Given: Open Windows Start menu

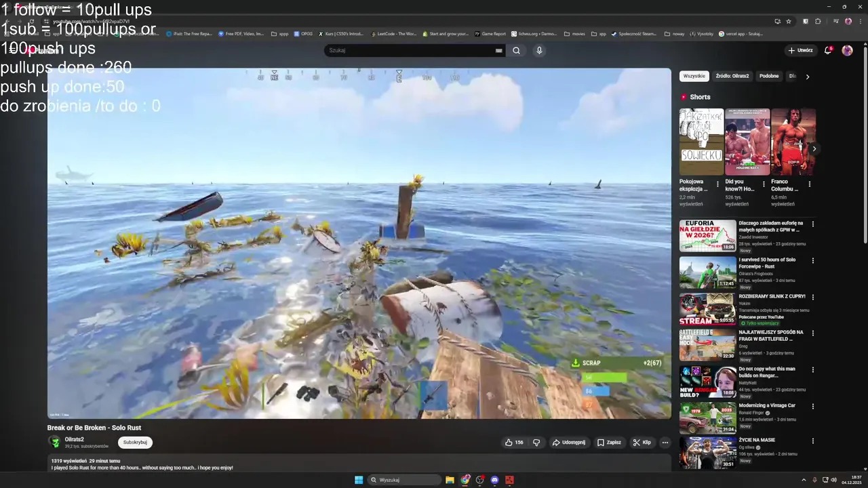Looking at the screenshot, I should pos(359,480).
